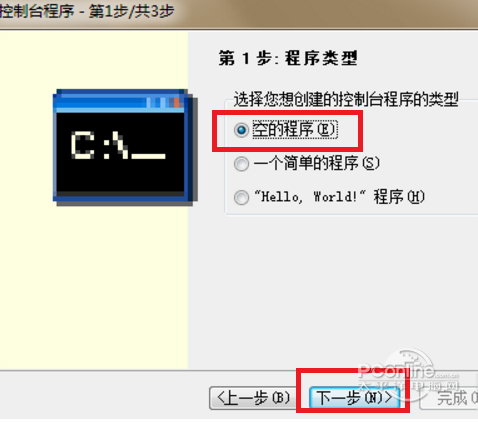Click the 完成 finish button
This screenshot has width=478, height=422.
pyautogui.click(x=449, y=398)
